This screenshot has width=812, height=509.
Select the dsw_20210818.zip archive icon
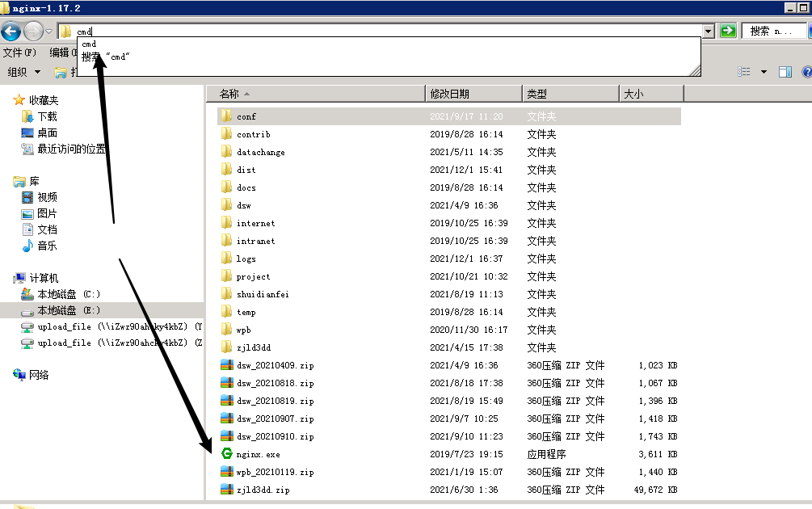coord(226,383)
